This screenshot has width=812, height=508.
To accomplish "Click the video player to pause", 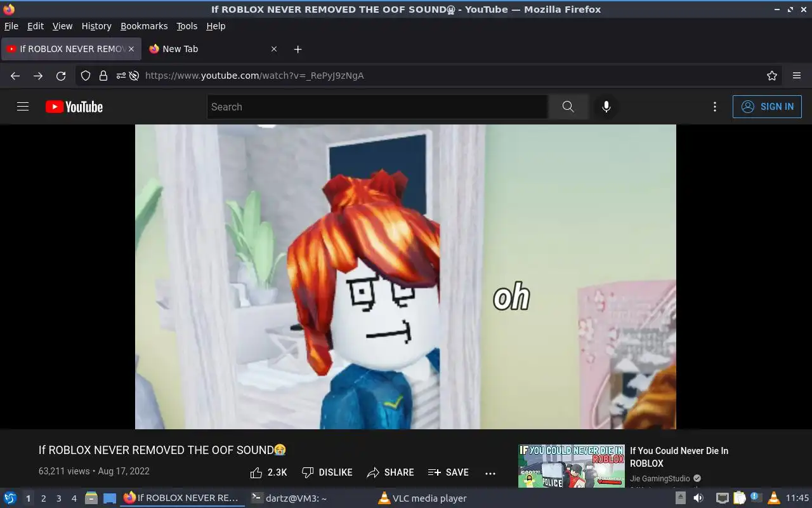I will (405, 277).
